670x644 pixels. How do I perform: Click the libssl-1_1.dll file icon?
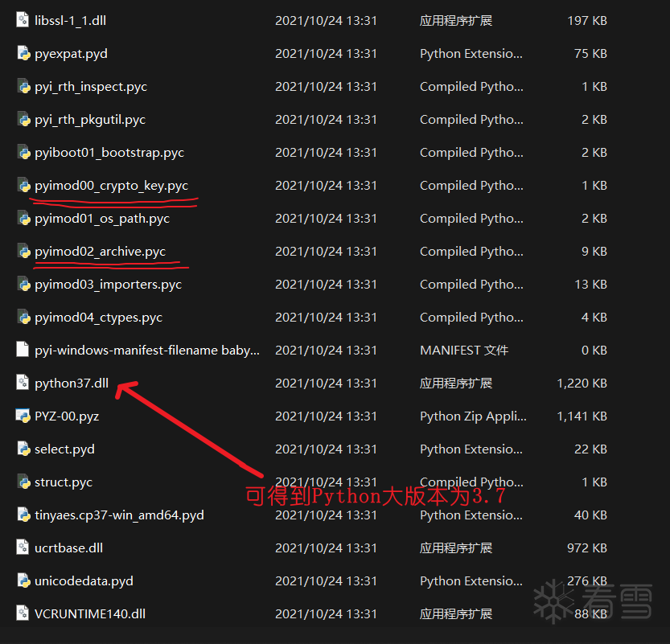click(x=23, y=20)
